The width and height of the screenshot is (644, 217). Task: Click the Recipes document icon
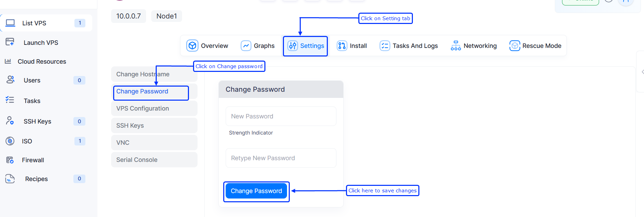point(10,179)
